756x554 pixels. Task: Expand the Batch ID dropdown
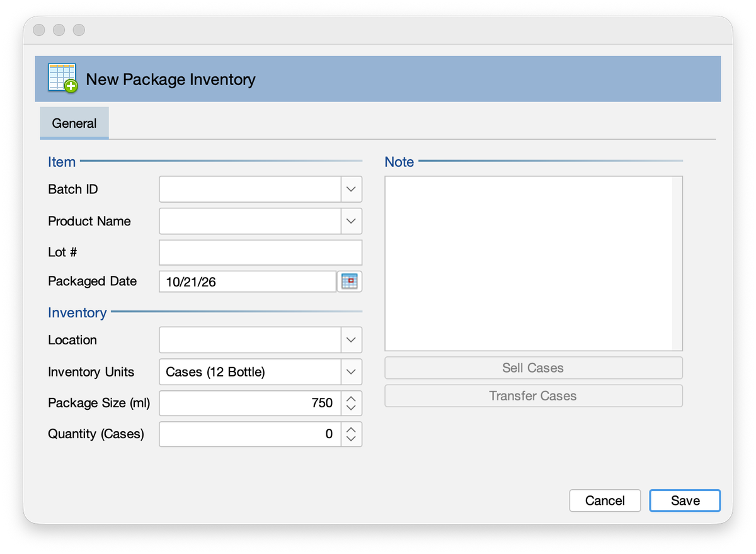352,189
